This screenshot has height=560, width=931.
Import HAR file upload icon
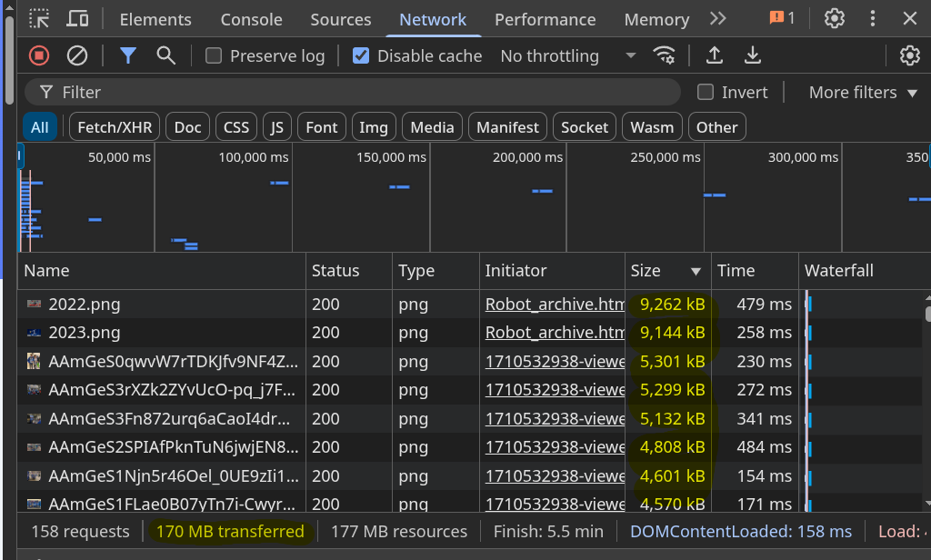(715, 55)
